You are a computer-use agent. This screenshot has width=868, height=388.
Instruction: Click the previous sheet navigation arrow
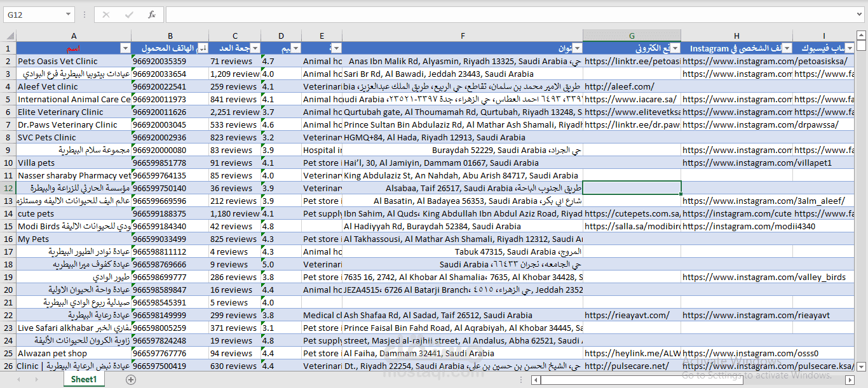18,380
